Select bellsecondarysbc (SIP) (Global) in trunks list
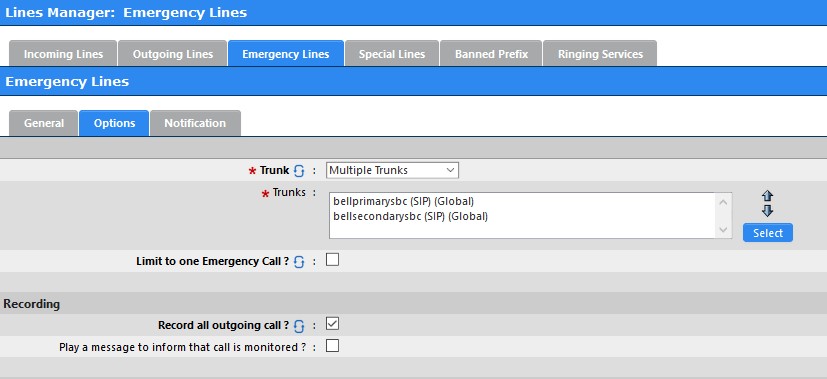Screen dimensions: 827x379 coord(410,216)
